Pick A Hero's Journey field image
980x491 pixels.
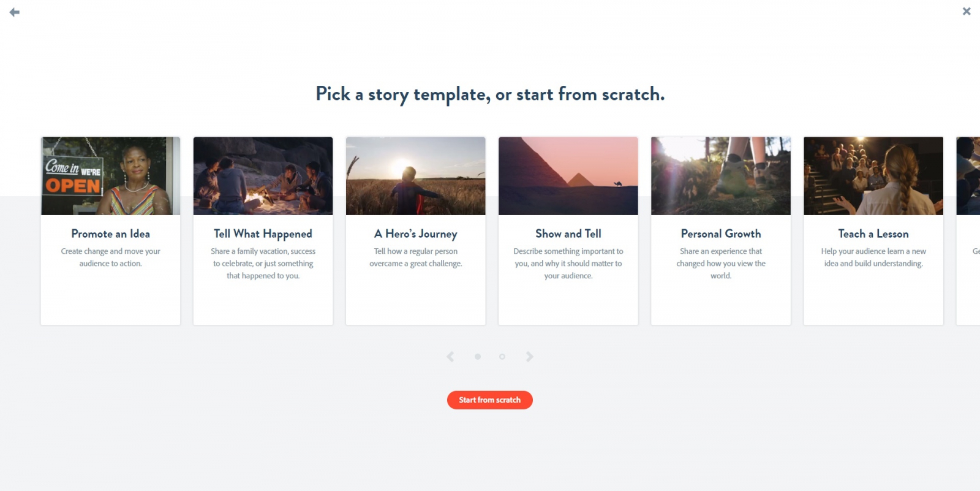pyautogui.click(x=415, y=176)
